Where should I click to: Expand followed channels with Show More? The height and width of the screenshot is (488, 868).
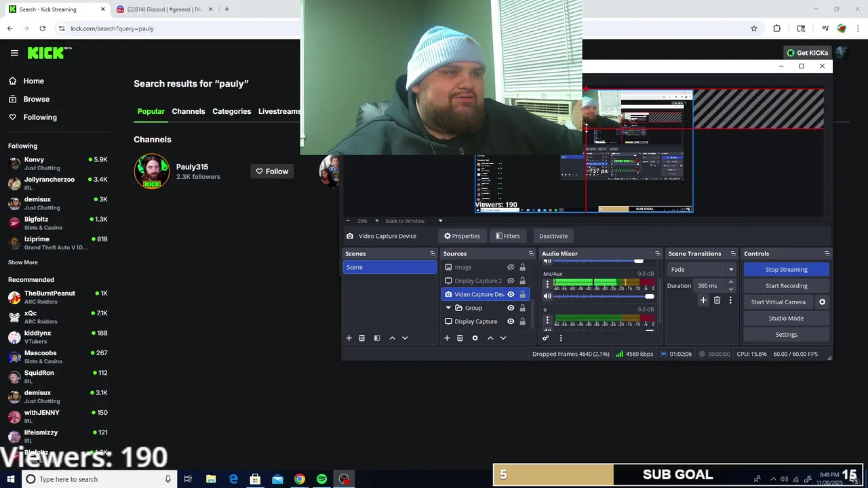click(23, 262)
